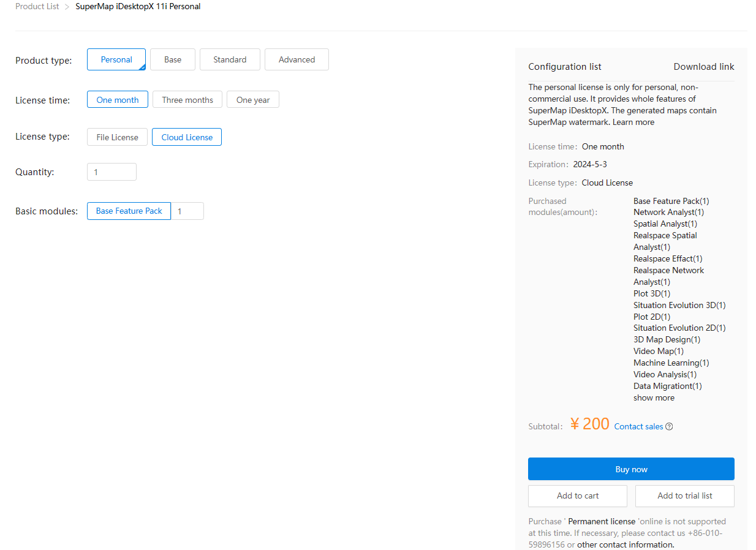Click the Plot 3D(1) module entry
This screenshot has height=550, width=756.
[x=652, y=293]
